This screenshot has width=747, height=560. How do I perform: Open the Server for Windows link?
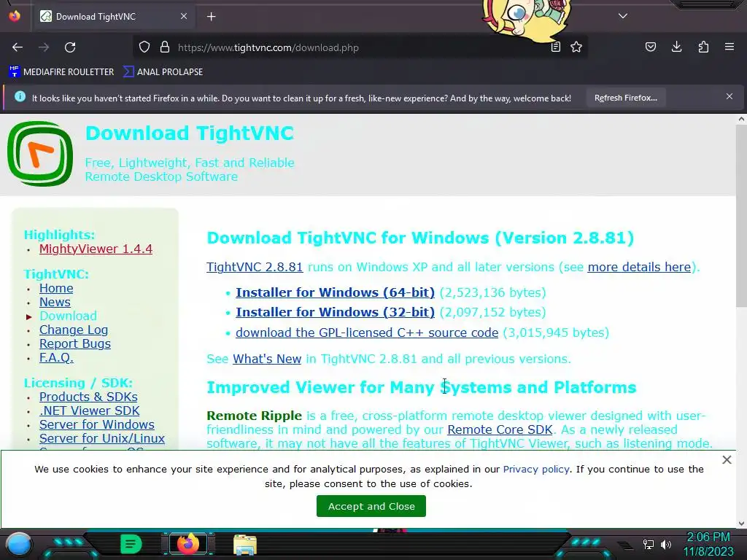pos(97,425)
